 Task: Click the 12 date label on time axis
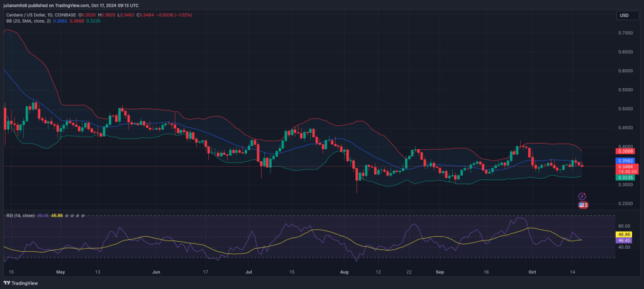[x=378, y=272]
